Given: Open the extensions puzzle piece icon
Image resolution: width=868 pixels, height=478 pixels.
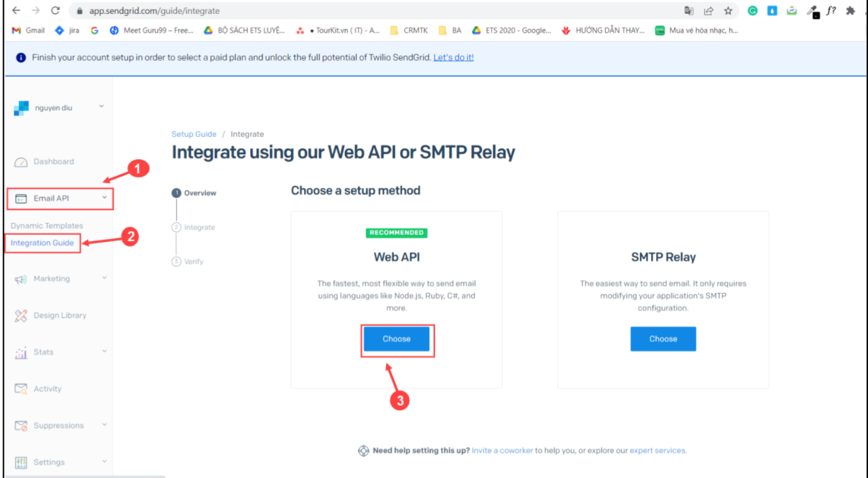Looking at the screenshot, I should (850, 11).
